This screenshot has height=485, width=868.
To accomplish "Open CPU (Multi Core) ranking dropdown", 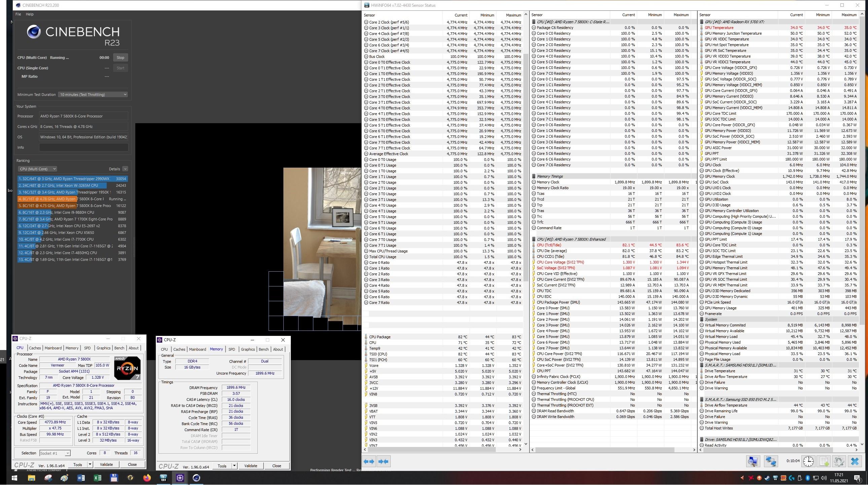I will pyautogui.click(x=37, y=169).
